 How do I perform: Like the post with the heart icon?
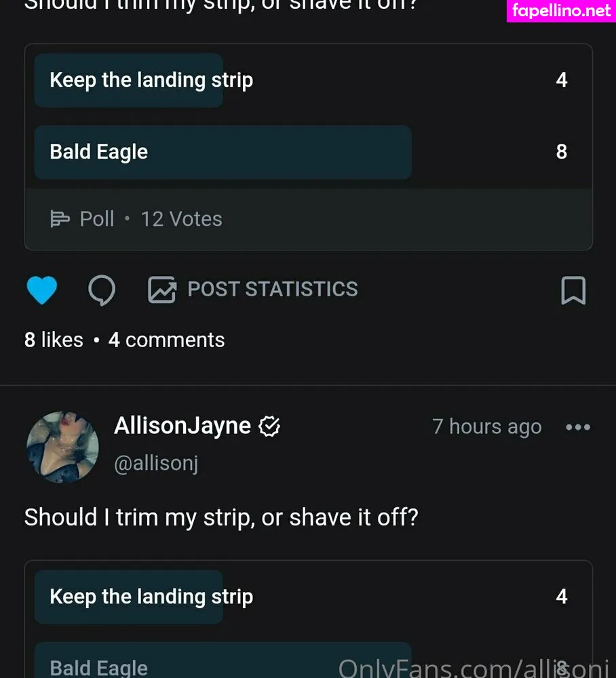(41, 290)
